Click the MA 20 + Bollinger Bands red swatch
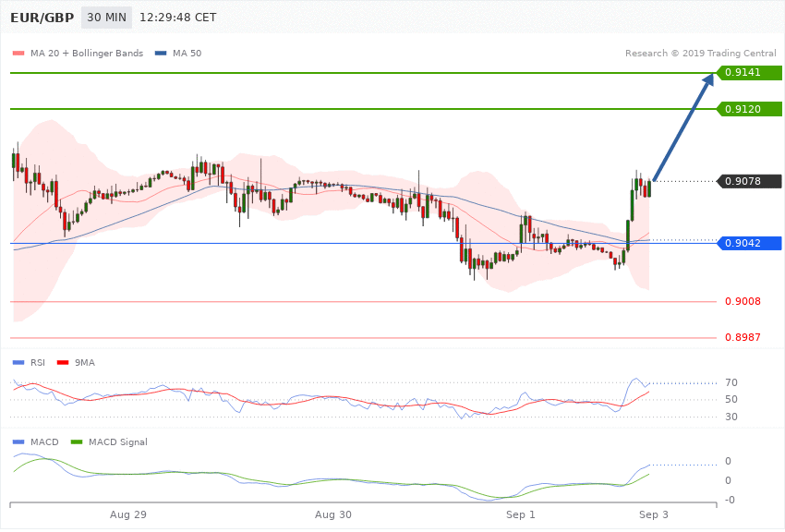The height and width of the screenshot is (532, 785). pos(18,53)
